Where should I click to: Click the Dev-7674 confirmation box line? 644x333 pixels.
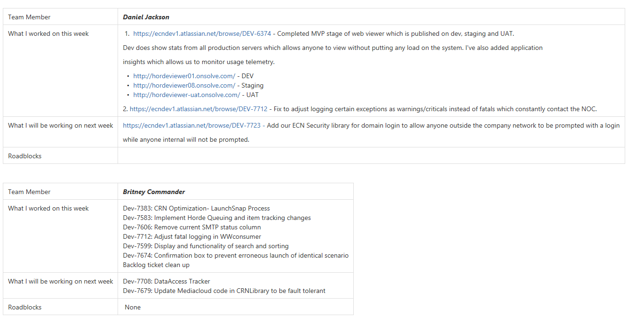pos(236,255)
